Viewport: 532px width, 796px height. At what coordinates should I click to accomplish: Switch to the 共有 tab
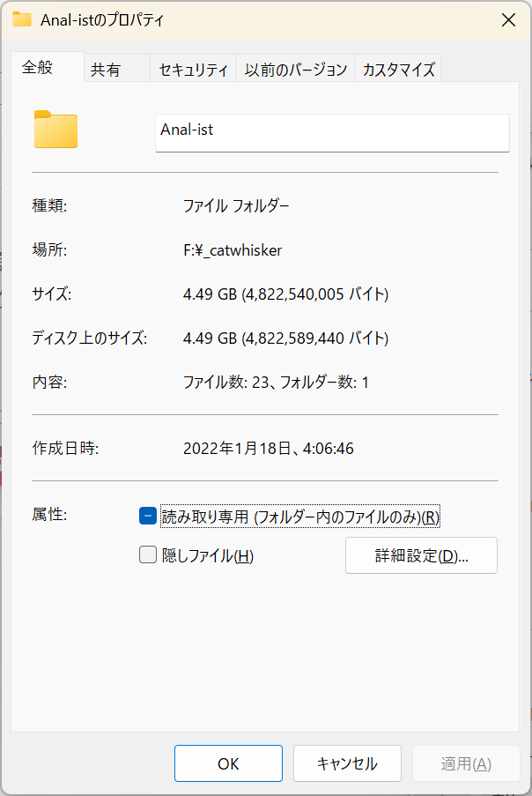[x=106, y=70]
